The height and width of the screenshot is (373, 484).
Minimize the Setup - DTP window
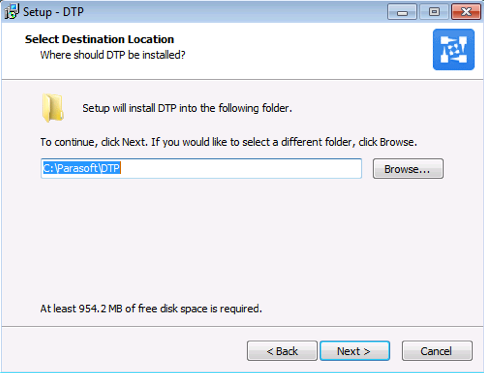pos(402,12)
